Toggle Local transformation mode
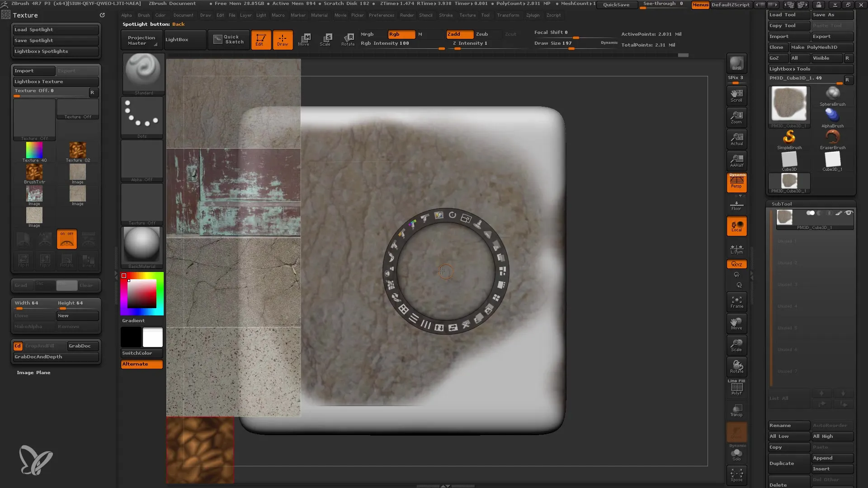868x488 pixels. tap(736, 226)
